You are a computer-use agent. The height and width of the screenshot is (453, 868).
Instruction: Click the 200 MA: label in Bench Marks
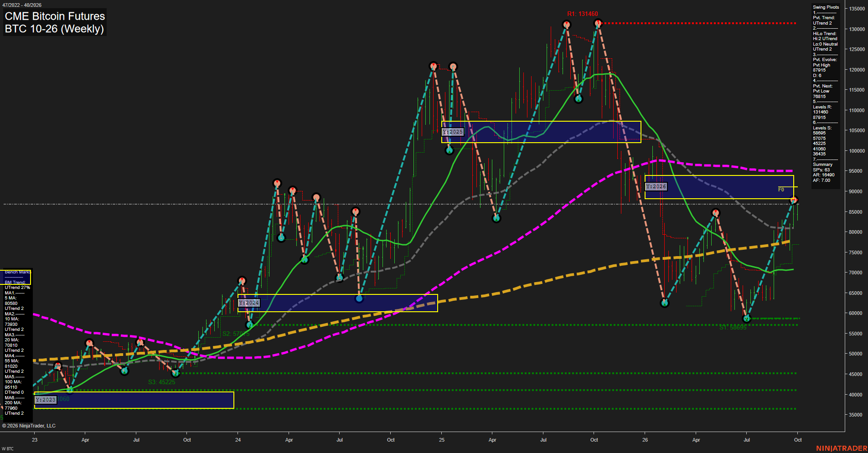click(x=13, y=403)
